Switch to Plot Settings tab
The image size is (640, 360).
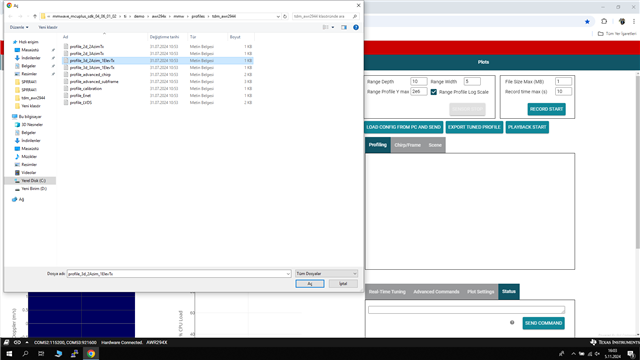(480, 292)
